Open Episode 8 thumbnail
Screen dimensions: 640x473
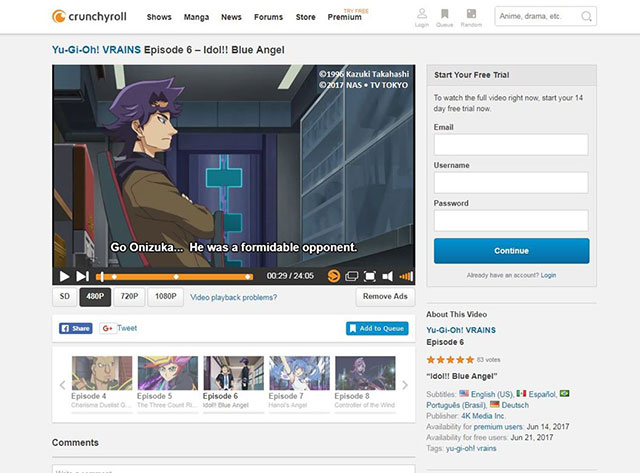365,373
